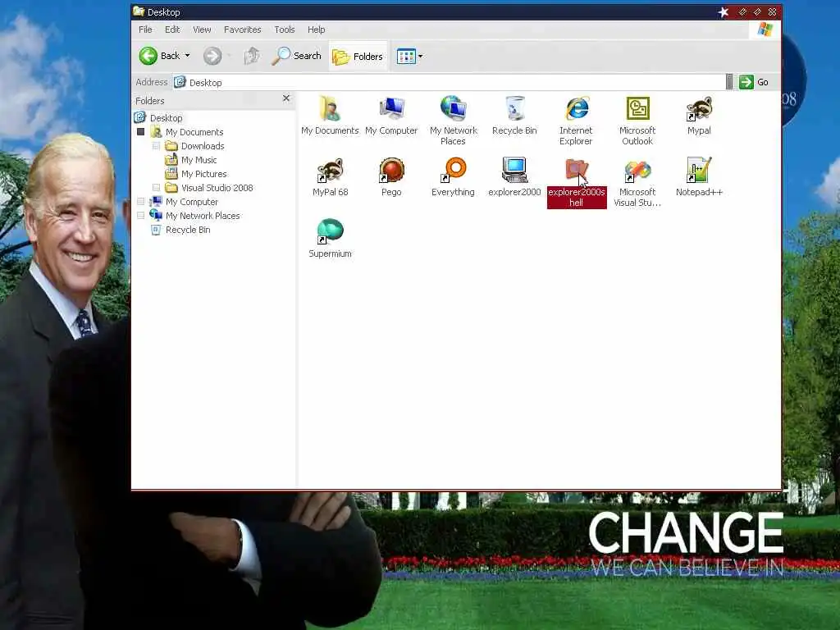840x630 pixels.
Task: Select My Computer in folder tree
Action: click(x=192, y=202)
